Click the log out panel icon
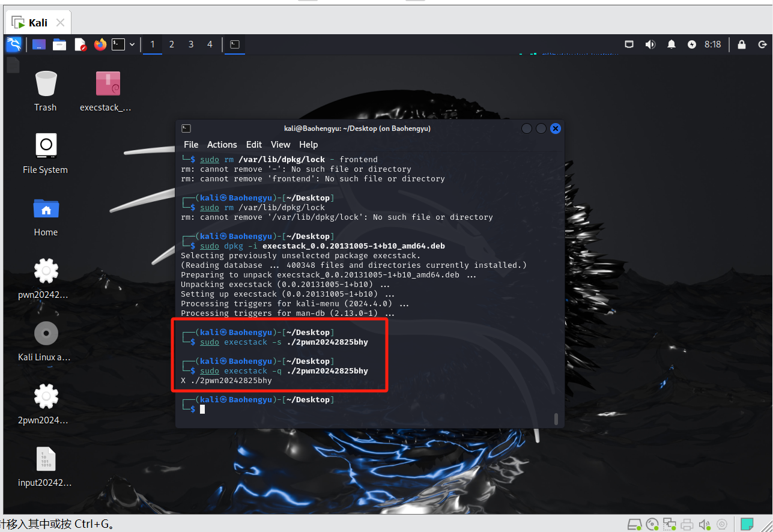Viewport: 773px width, 532px height. click(x=762, y=44)
